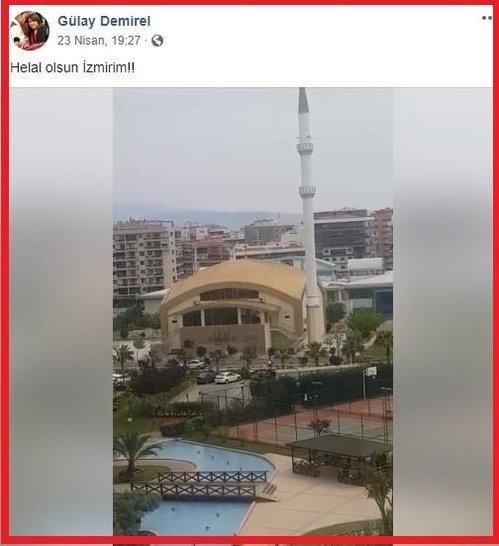The height and width of the screenshot is (546, 499).
Task: Click the right blurred video margin
Action: tap(442, 312)
